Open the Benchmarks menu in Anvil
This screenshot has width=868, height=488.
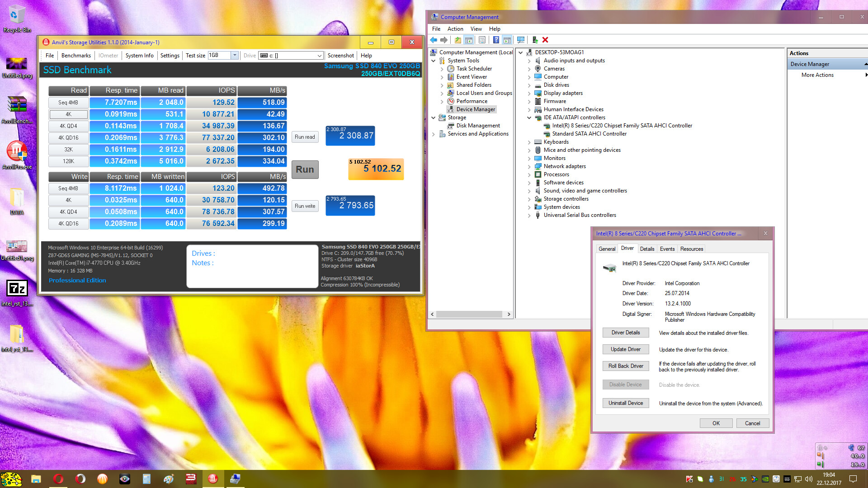(x=76, y=56)
